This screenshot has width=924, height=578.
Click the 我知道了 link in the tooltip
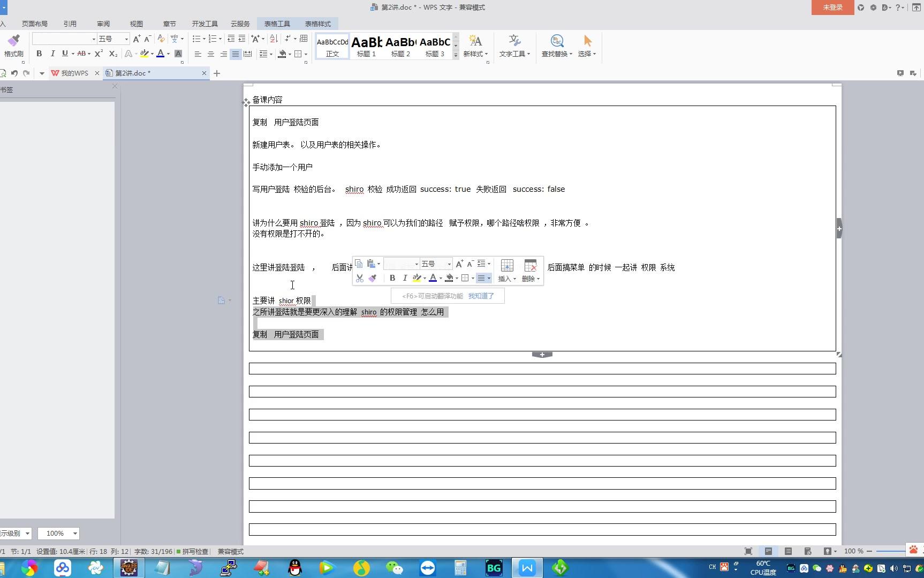pos(481,296)
